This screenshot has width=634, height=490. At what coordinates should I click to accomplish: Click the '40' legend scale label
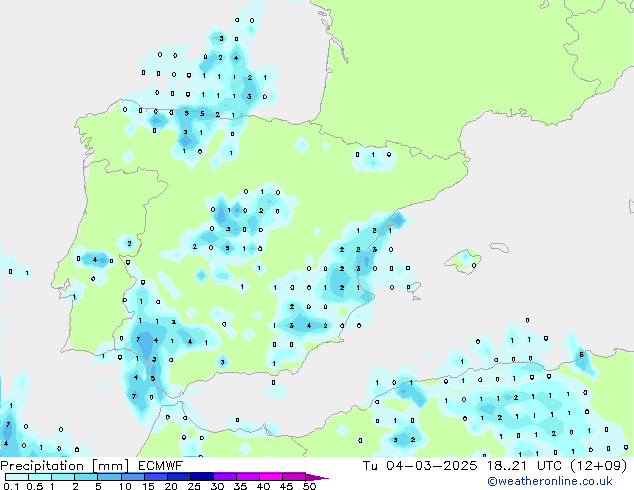point(264,486)
